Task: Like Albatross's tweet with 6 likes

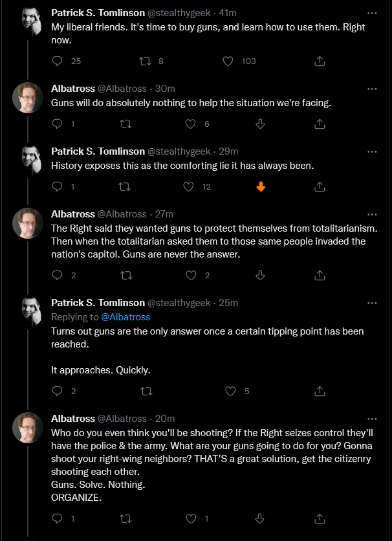Action: (x=190, y=124)
